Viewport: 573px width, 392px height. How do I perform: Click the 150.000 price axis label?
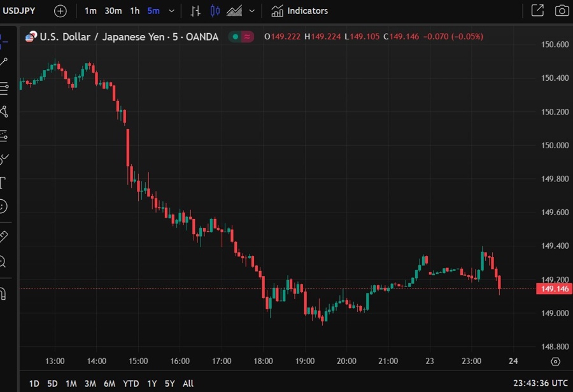pos(555,145)
